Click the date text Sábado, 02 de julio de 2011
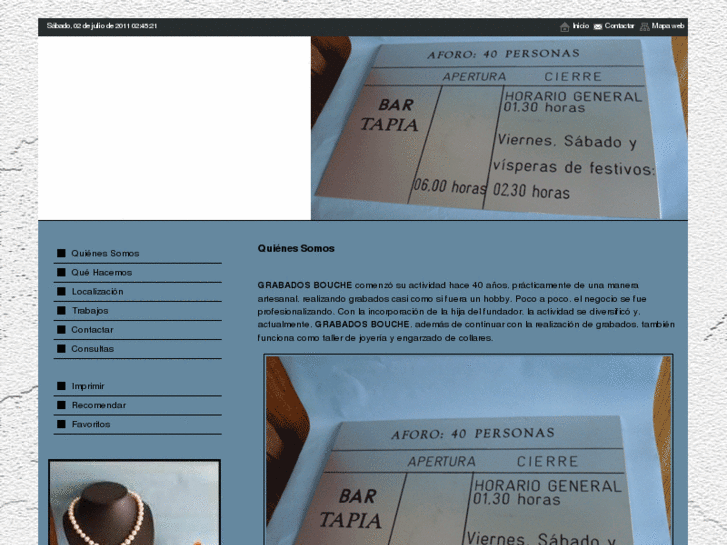The image size is (727, 545). click(x=102, y=26)
